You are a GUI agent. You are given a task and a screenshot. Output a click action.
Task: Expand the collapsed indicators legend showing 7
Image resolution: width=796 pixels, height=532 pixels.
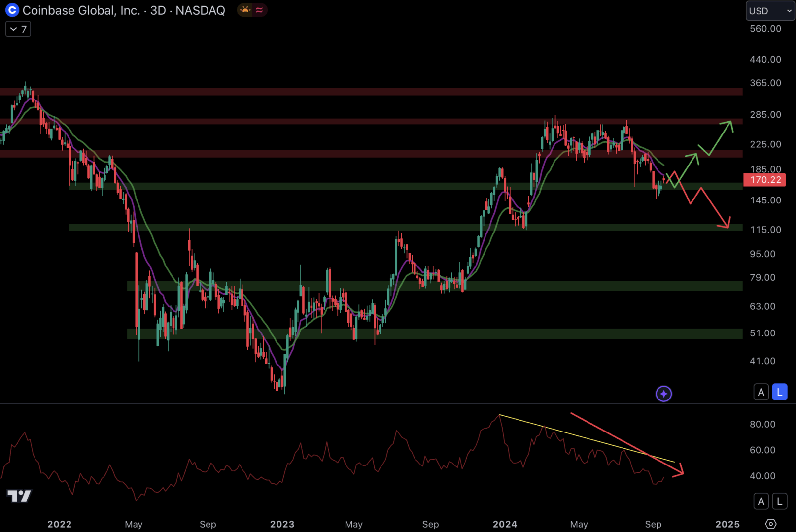pyautogui.click(x=18, y=29)
